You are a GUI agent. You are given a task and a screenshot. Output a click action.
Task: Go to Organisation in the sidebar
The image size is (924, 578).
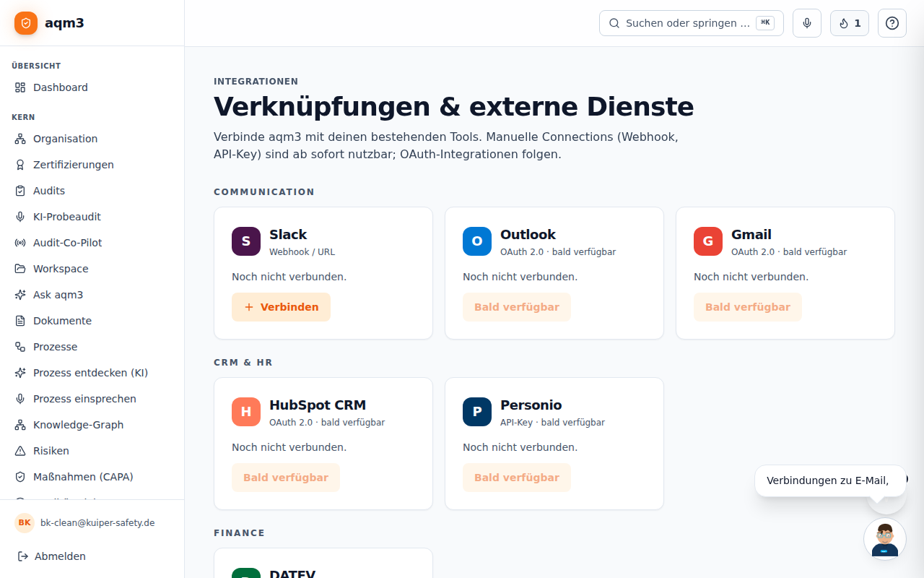click(92, 139)
